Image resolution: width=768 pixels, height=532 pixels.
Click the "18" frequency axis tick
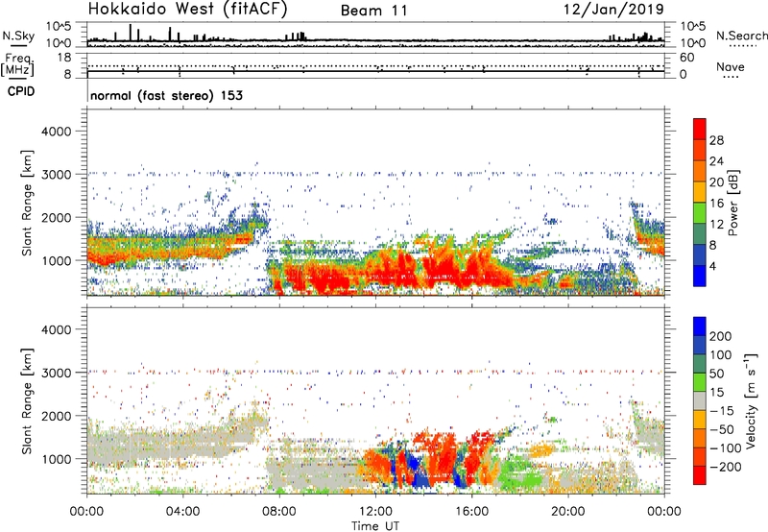click(x=63, y=58)
